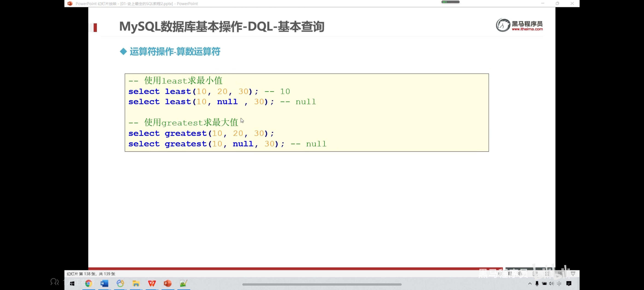Screen dimensions: 644x290
Task: Expand hidden system tray icons chevron
Action: (x=530, y=284)
